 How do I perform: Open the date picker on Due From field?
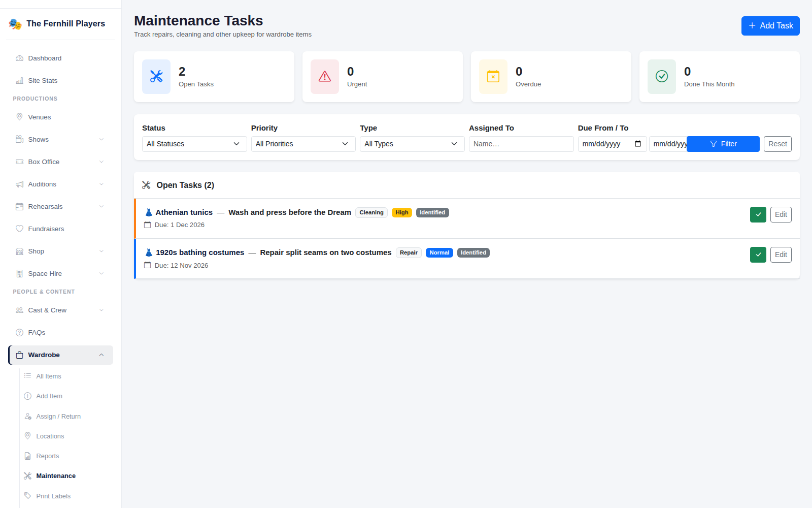click(638, 144)
